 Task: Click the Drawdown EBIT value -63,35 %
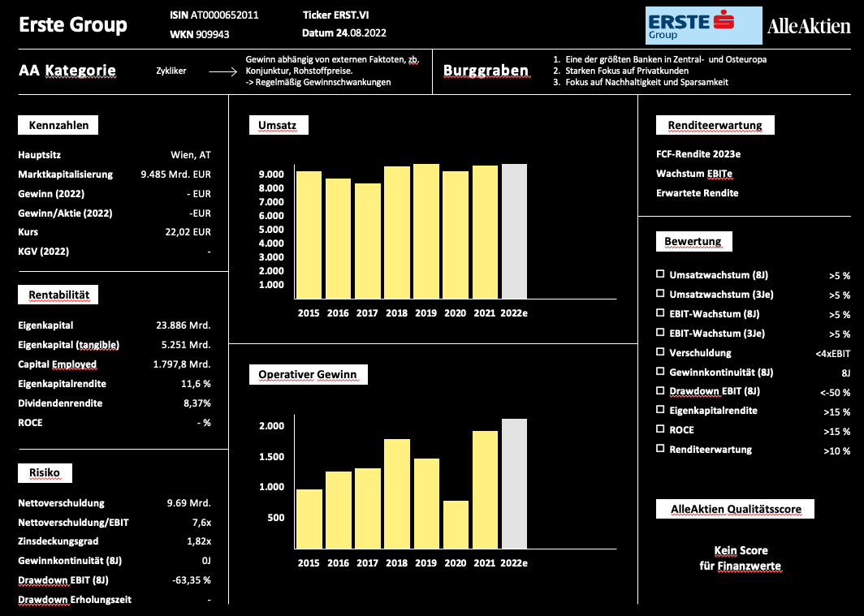191,580
